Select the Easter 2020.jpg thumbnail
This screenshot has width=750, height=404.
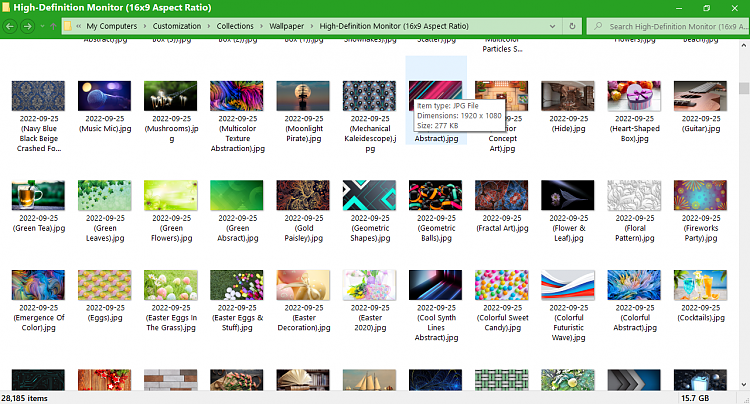(x=369, y=285)
